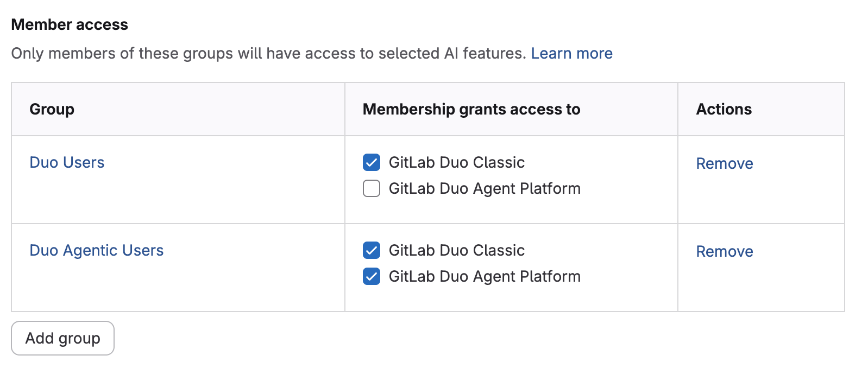Click GitLab Duo Agent Platform label for Duo Agentic Users
The image size is (868, 368).
(x=485, y=276)
